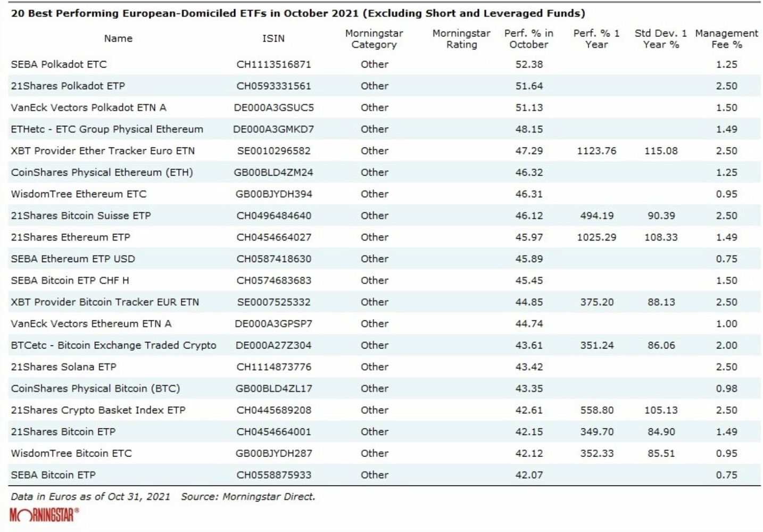The width and height of the screenshot is (763, 532).
Task: Click the standard deviation value 90.39
Action: (x=661, y=215)
